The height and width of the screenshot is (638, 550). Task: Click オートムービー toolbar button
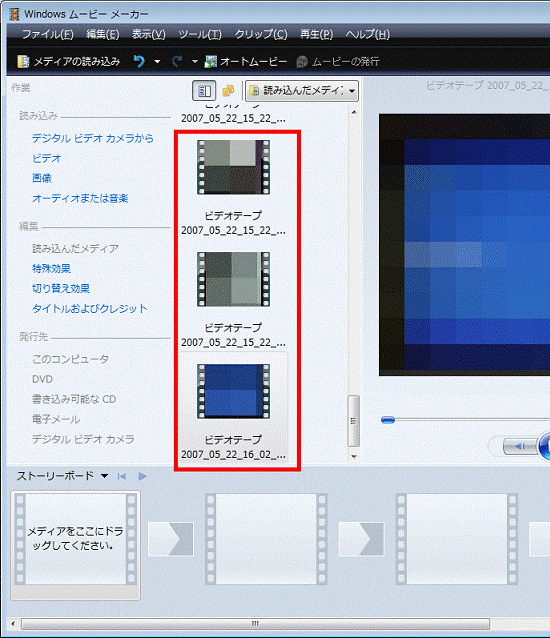[246, 61]
